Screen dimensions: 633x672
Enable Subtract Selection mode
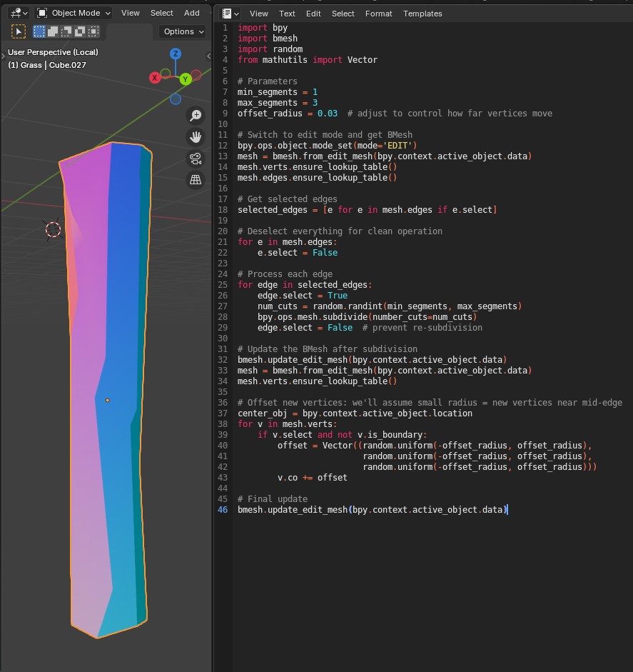tap(66, 31)
